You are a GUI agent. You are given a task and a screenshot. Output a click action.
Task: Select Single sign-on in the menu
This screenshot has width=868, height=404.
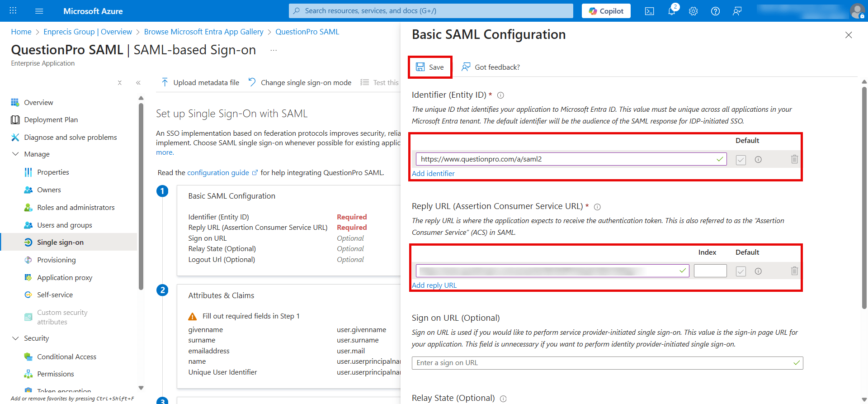69,242
